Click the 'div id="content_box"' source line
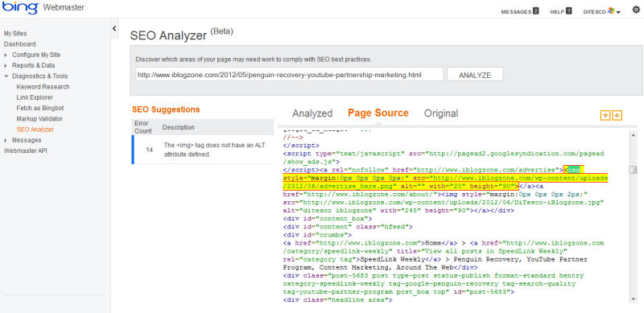 (x=328, y=219)
